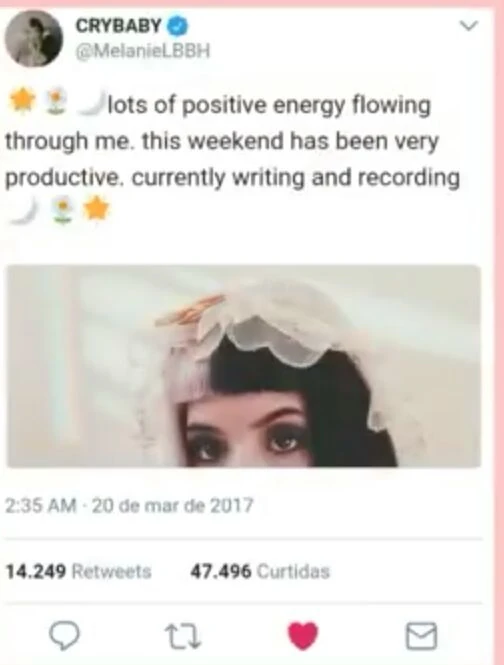The width and height of the screenshot is (504, 665).
Task: Click the flower emoji near tweet start
Action: point(56,102)
